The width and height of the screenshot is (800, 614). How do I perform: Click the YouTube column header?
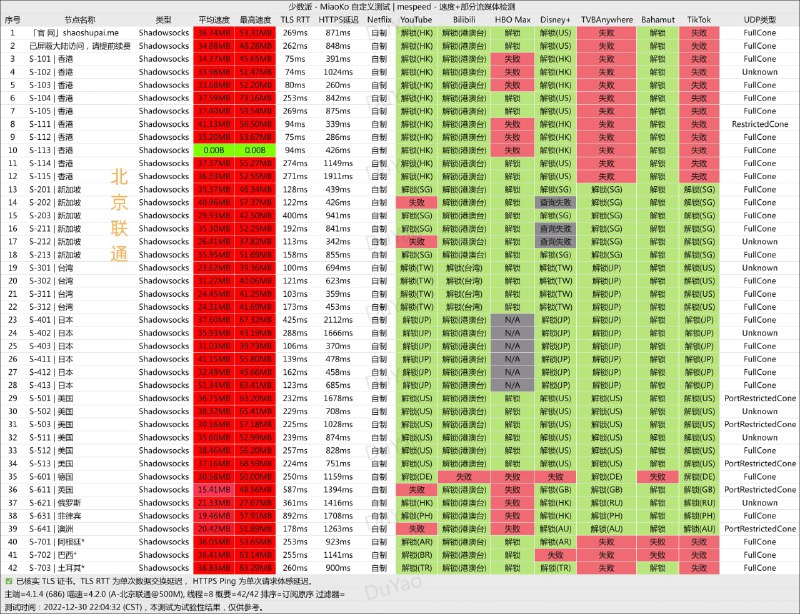[x=416, y=20]
